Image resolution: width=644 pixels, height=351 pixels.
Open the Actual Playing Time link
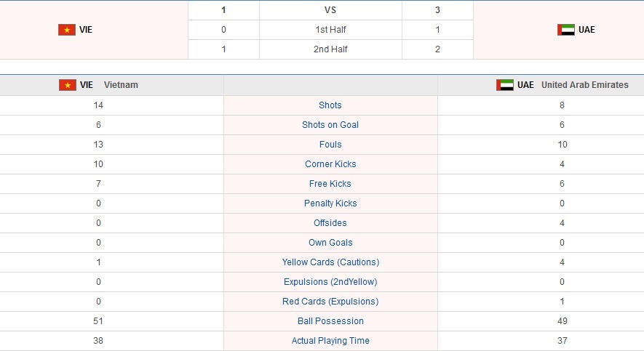point(330,341)
